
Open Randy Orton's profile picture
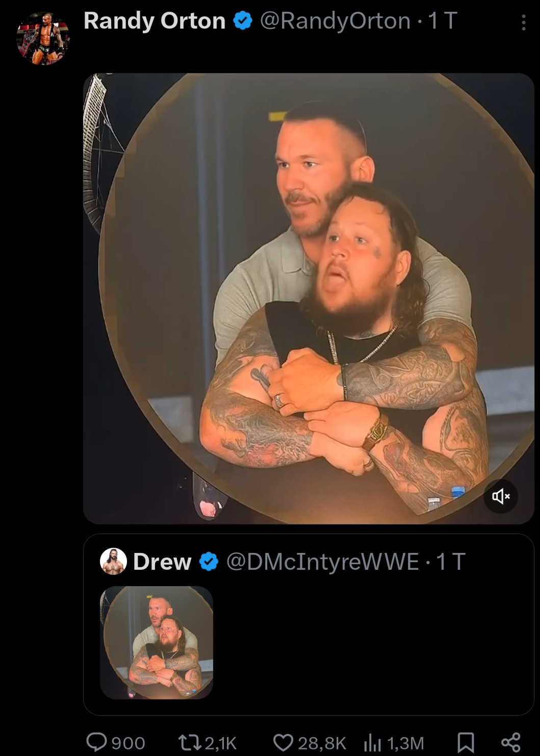pos(43,39)
